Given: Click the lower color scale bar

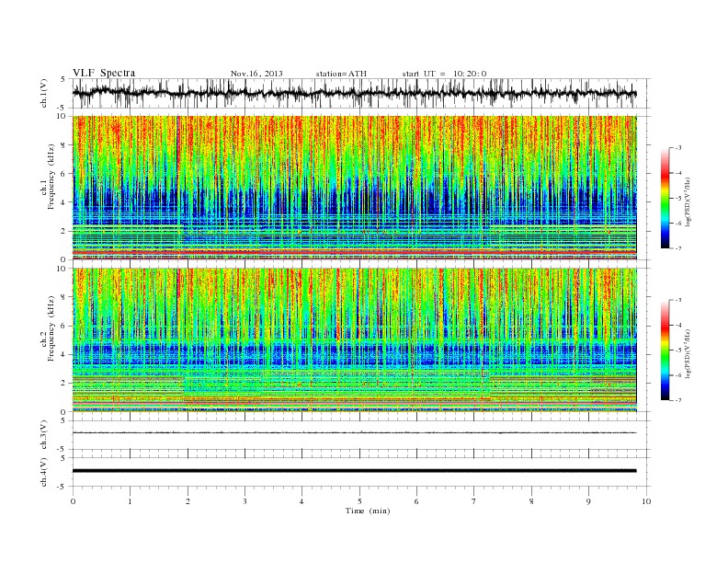Looking at the screenshot, I should (x=665, y=350).
